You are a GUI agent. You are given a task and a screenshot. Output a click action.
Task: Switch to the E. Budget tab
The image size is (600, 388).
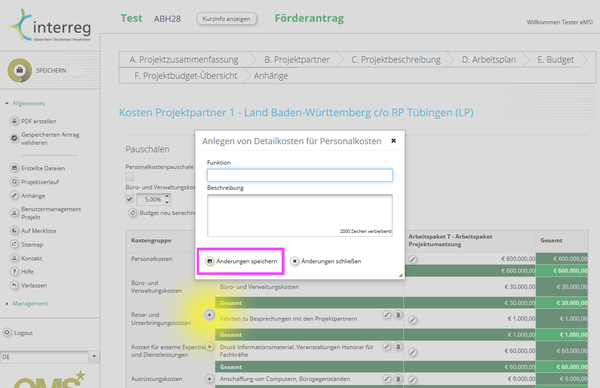pyautogui.click(x=555, y=60)
